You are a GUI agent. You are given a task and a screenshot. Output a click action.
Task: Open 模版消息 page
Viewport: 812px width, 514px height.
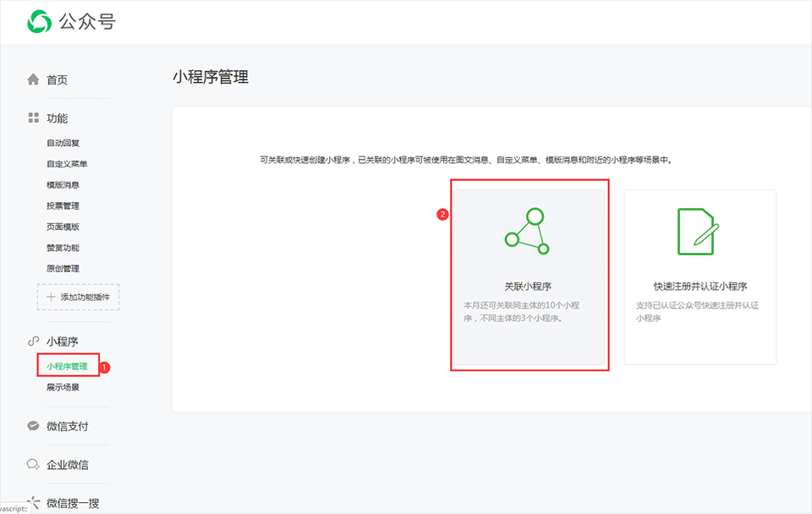pyautogui.click(x=63, y=185)
